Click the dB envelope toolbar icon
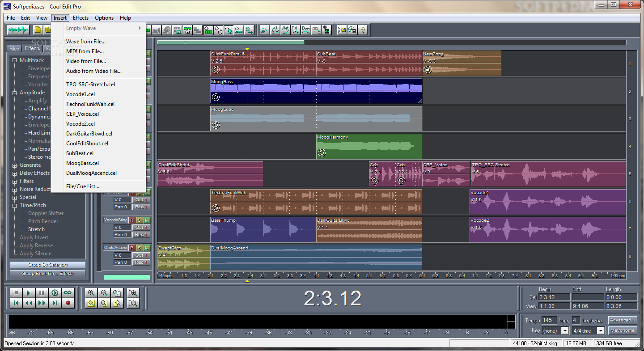Image resolution: width=644 pixels, height=351 pixels. pos(264,30)
